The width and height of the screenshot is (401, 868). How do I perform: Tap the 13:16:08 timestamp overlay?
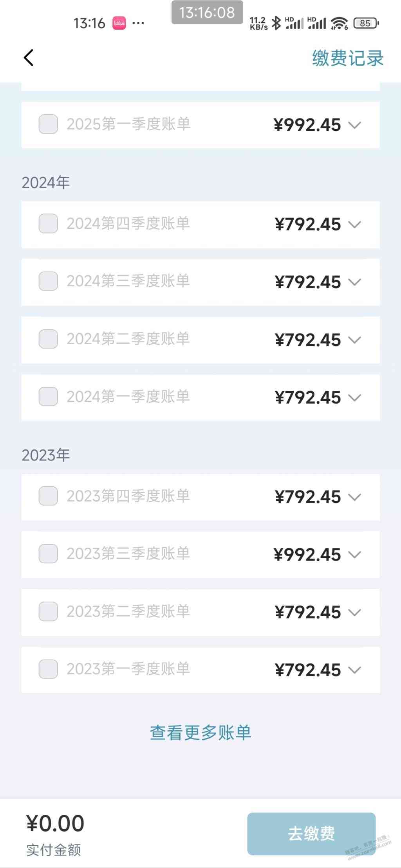coord(207,13)
